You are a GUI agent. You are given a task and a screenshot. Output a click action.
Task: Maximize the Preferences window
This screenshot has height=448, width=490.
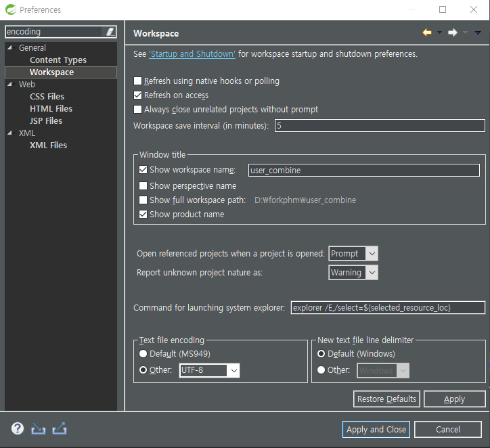(x=443, y=9)
